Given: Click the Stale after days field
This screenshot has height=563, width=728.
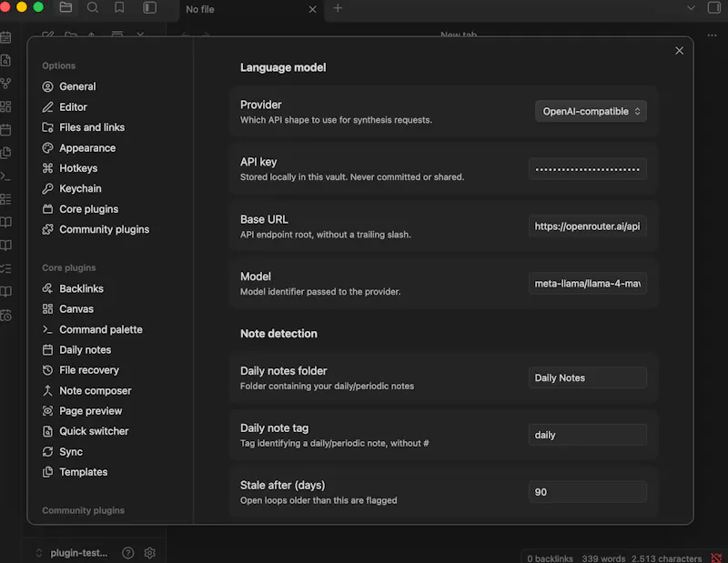Looking at the screenshot, I should coord(587,492).
